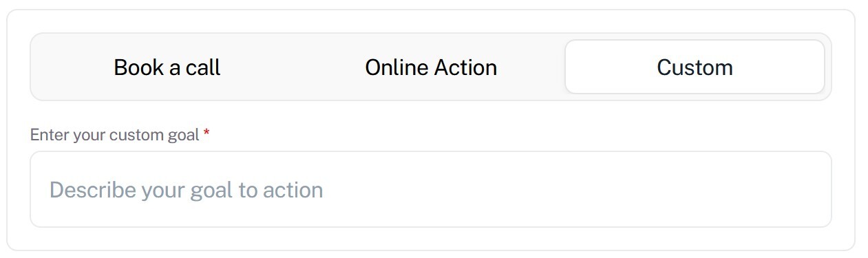Click the red required asterisk

pyautogui.click(x=207, y=133)
